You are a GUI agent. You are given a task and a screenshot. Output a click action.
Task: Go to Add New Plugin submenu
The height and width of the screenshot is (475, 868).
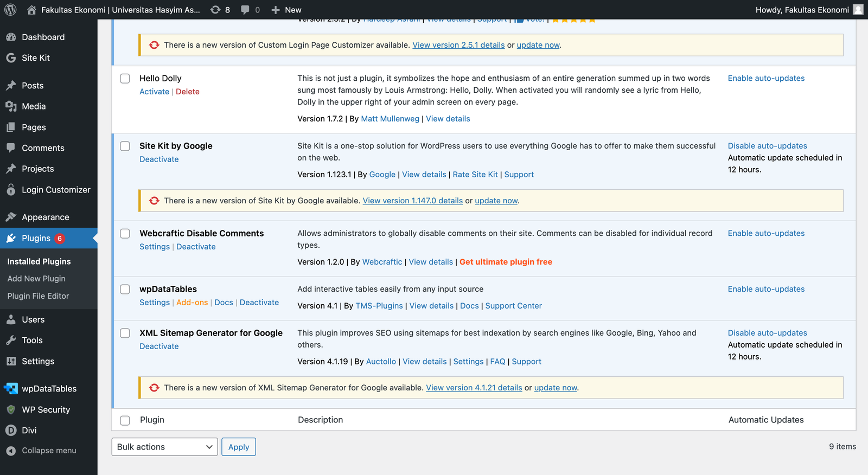pos(36,279)
